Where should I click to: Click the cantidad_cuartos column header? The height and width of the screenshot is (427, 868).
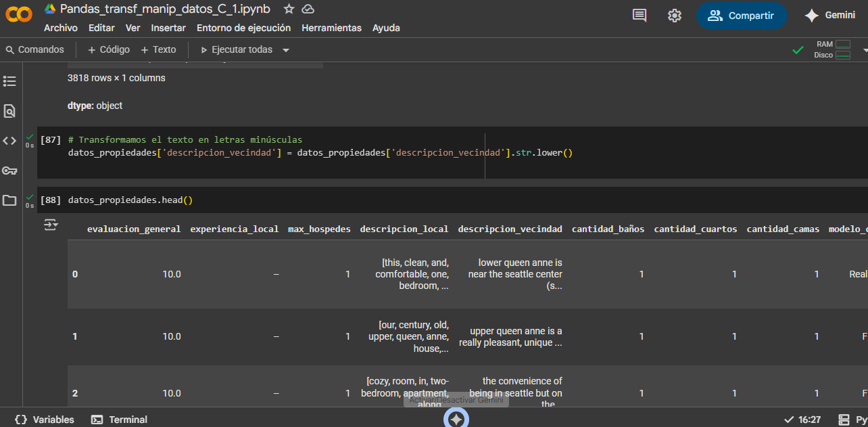point(696,229)
